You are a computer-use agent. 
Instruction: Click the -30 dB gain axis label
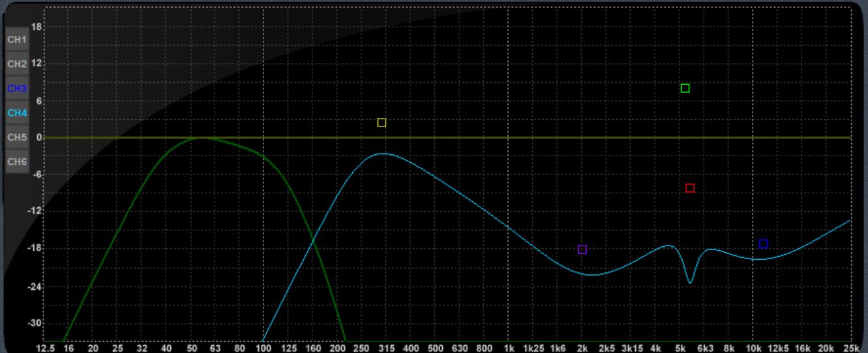(x=35, y=324)
